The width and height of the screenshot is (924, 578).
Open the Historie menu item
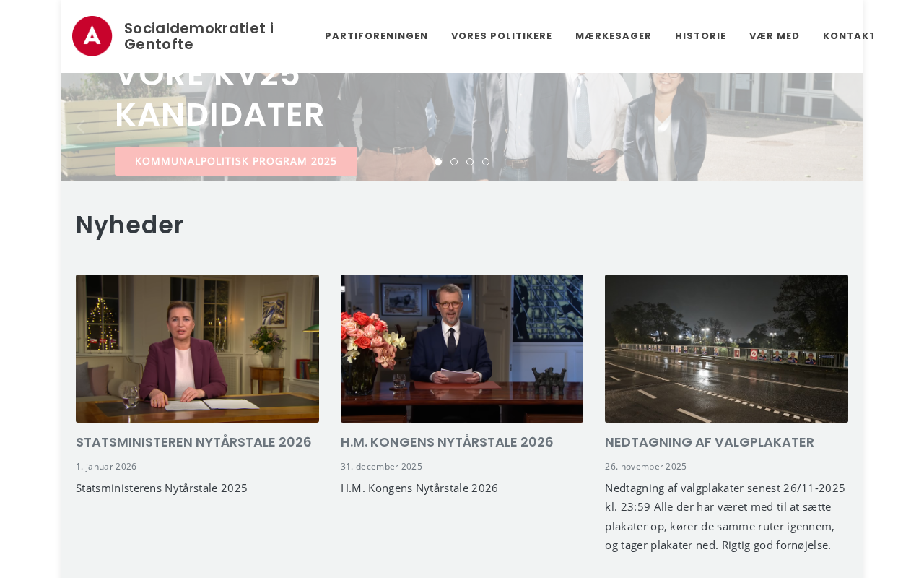(x=700, y=36)
